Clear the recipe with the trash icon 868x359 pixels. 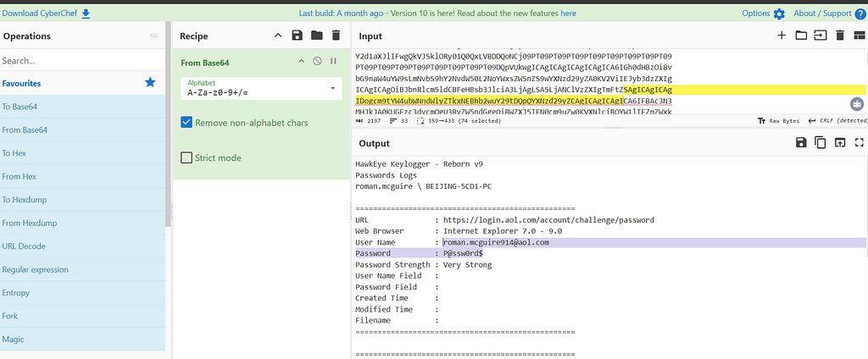336,36
